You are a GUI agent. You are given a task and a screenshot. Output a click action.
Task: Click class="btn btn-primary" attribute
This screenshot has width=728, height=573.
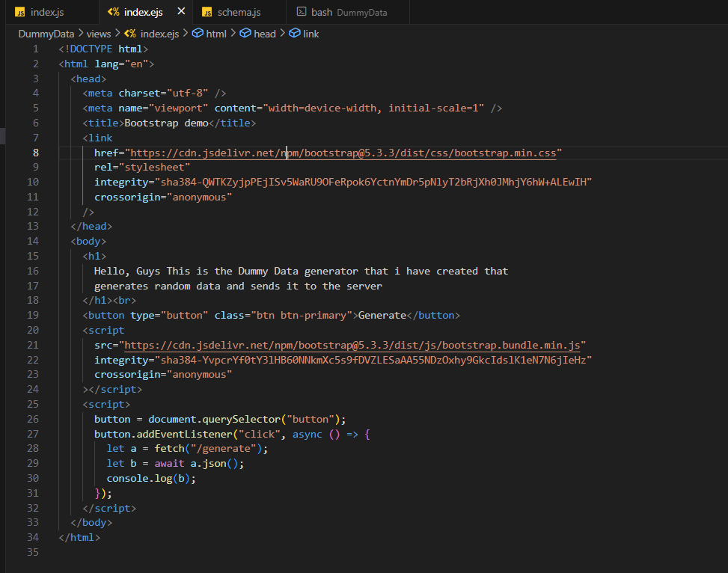284,315
